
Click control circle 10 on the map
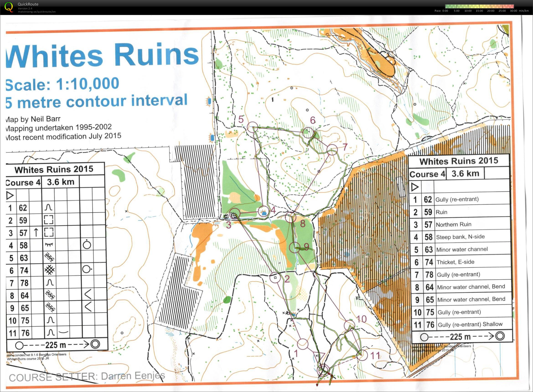tap(349, 325)
